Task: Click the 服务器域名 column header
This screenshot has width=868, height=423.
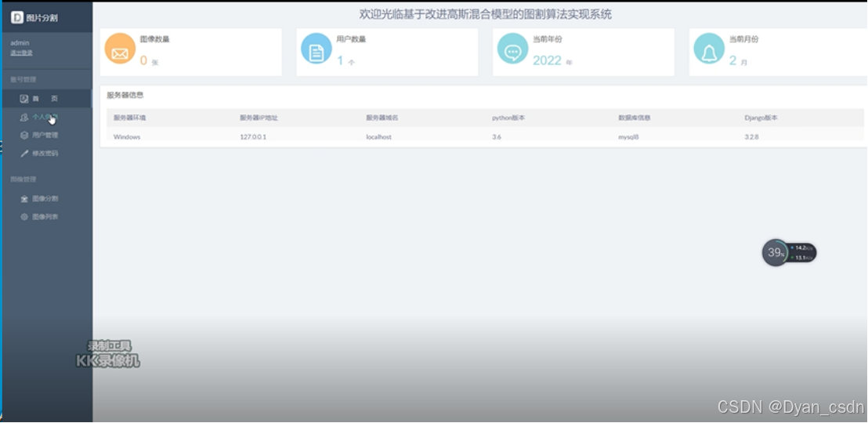Action: (x=382, y=118)
